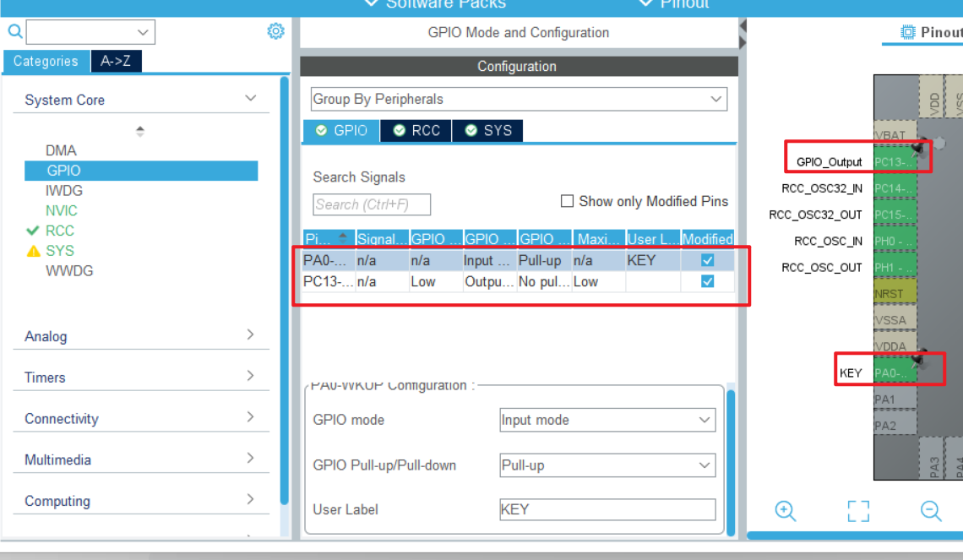
Task: Open the GPIO configuration tab
Action: click(x=341, y=130)
